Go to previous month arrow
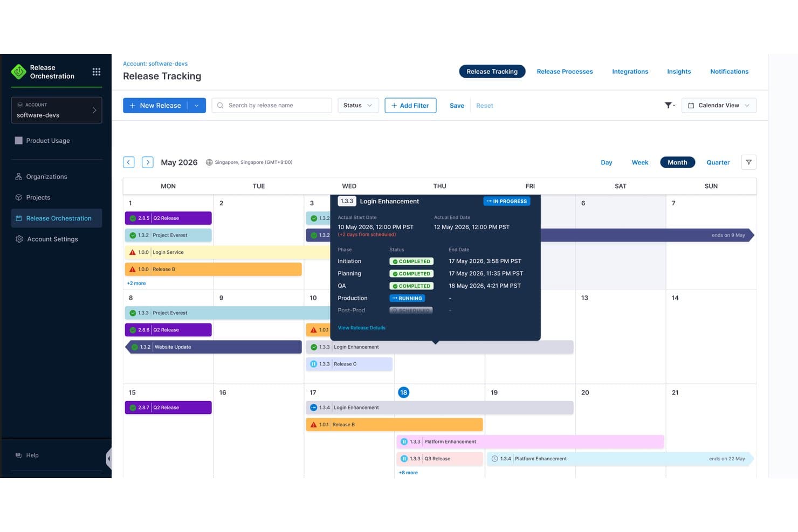This screenshot has height=532, width=798. (x=128, y=162)
